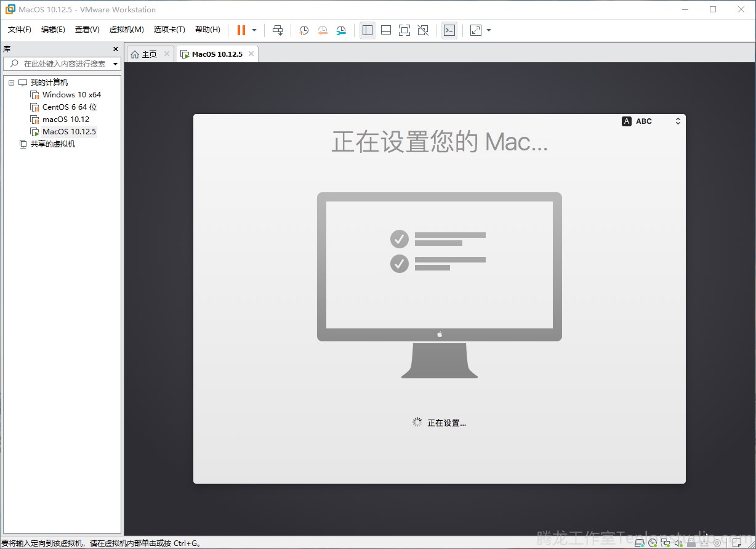The width and height of the screenshot is (756, 549).
Task: Click the input source up-down chevron
Action: (678, 121)
